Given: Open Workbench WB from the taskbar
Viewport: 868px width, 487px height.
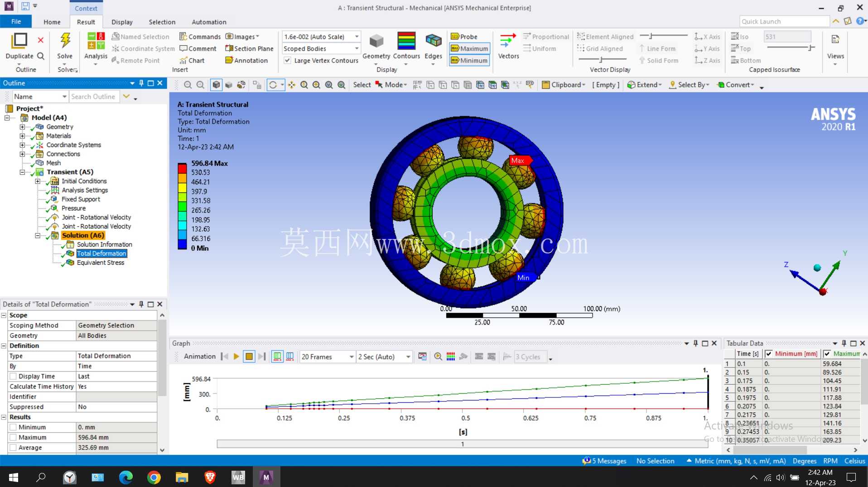Looking at the screenshot, I should (x=238, y=477).
